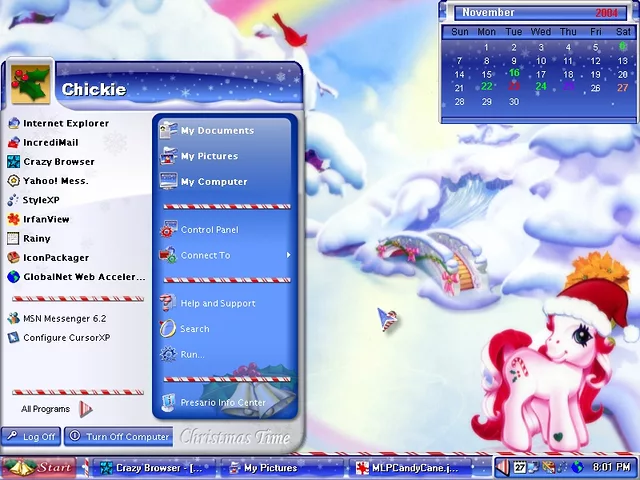Launch IconPackager from the Start menu
640x480 pixels.
click(48, 258)
